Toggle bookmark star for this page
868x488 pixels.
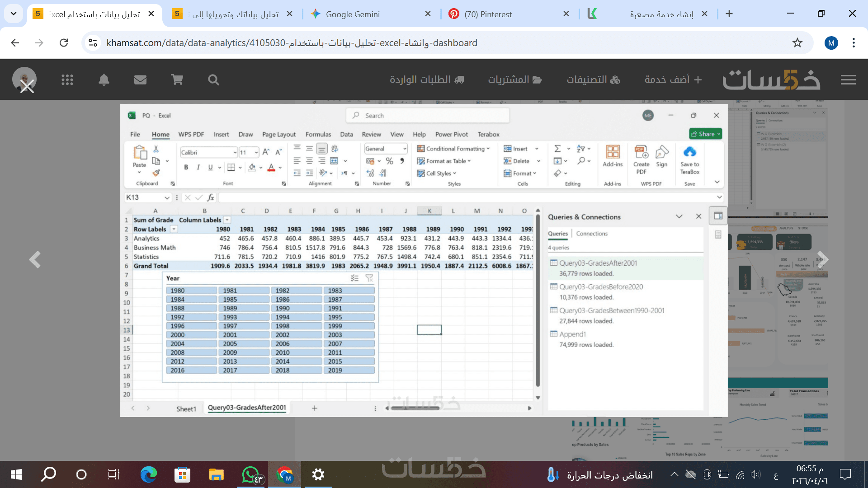797,42
